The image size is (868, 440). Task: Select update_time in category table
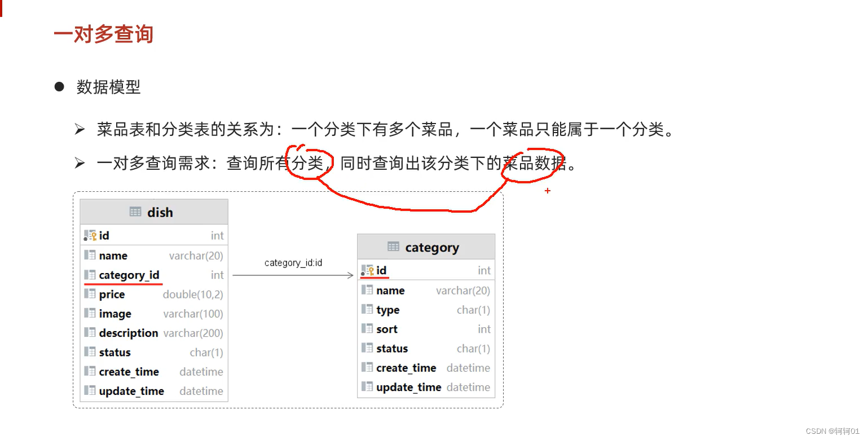tap(409, 388)
